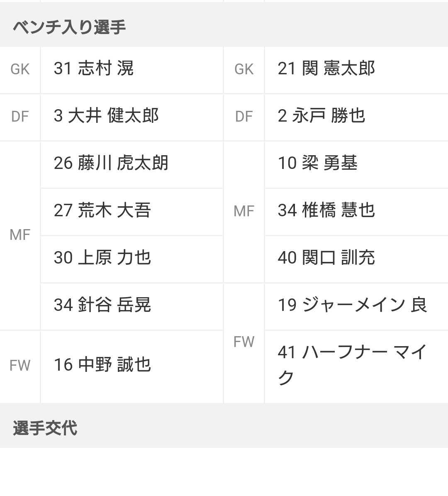Viewport: 448px width, 496px height.
Task: Select forward 19 ジャーメイン 良
Action: [352, 305]
